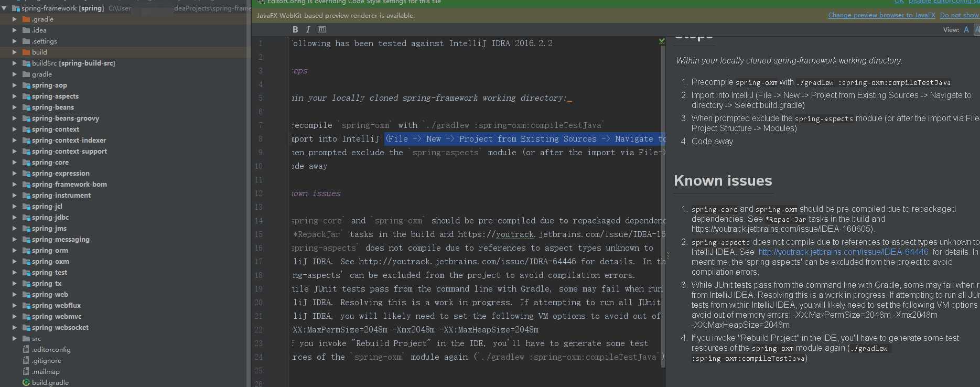Select the spring-messaging tree row

pos(124,240)
